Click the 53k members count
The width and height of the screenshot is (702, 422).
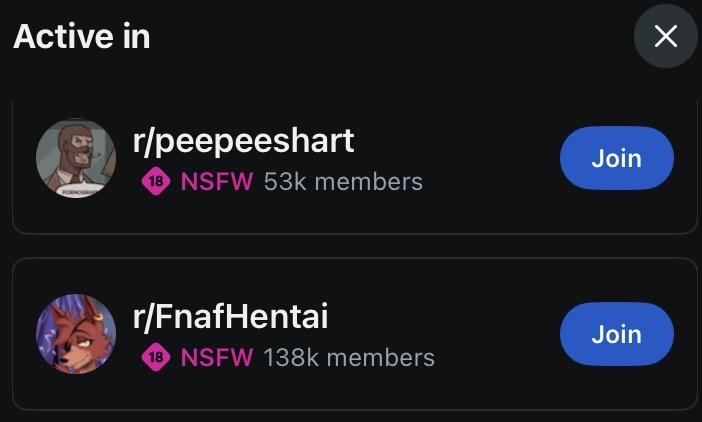[343, 182]
